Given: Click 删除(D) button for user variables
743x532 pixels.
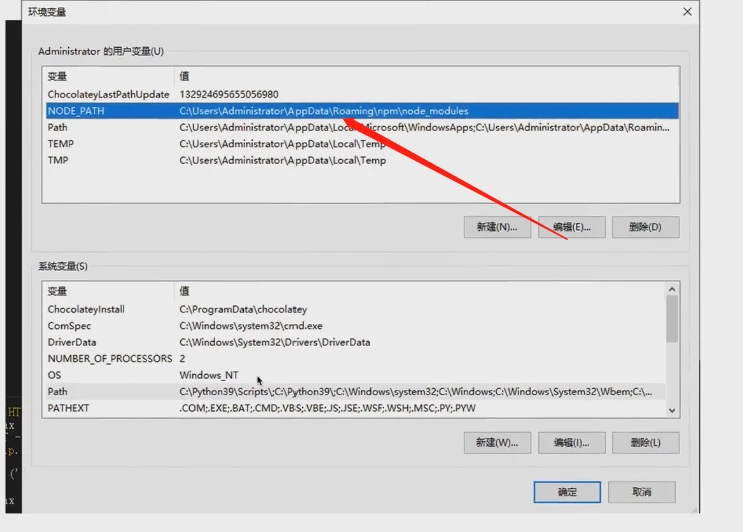Looking at the screenshot, I should (x=645, y=227).
